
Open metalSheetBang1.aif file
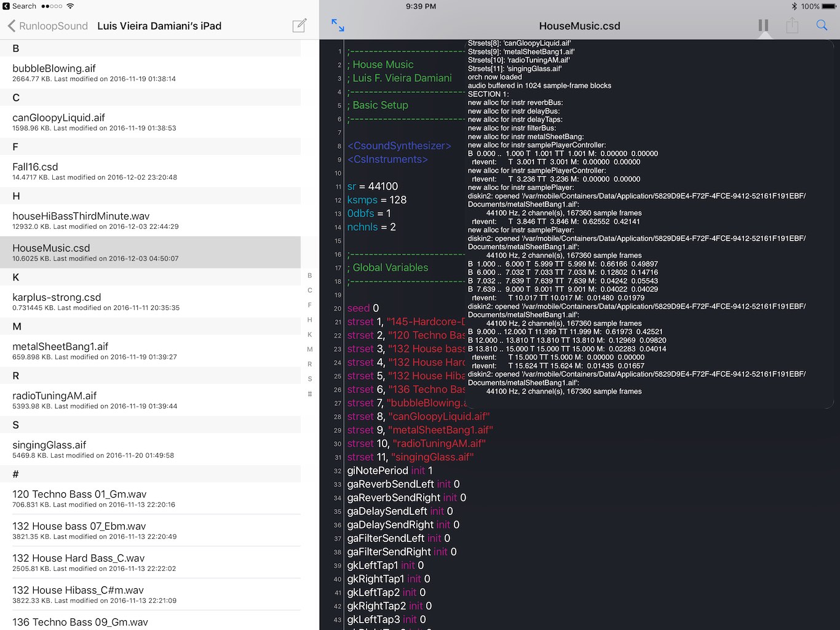pyautogui.click(x=150, y=351)
